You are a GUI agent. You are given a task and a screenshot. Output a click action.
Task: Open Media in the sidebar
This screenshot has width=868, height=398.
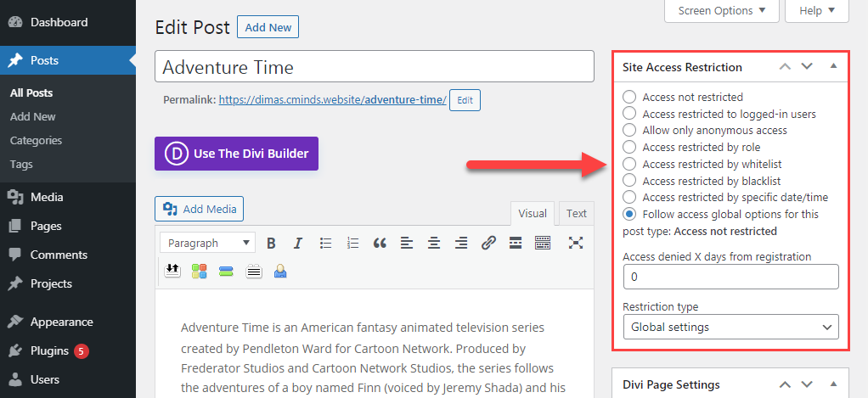coord(68,198)
